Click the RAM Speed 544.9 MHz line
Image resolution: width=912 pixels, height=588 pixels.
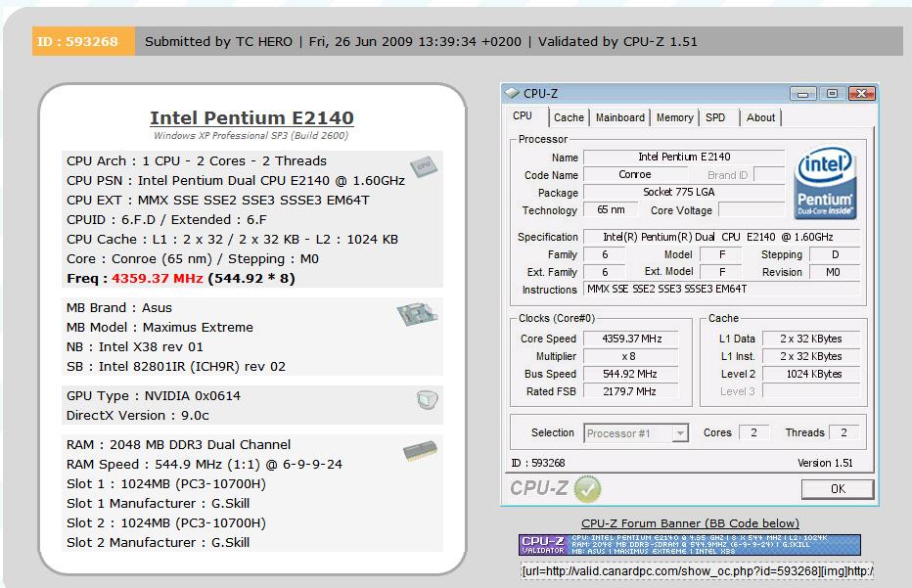(x=205, y=465)
